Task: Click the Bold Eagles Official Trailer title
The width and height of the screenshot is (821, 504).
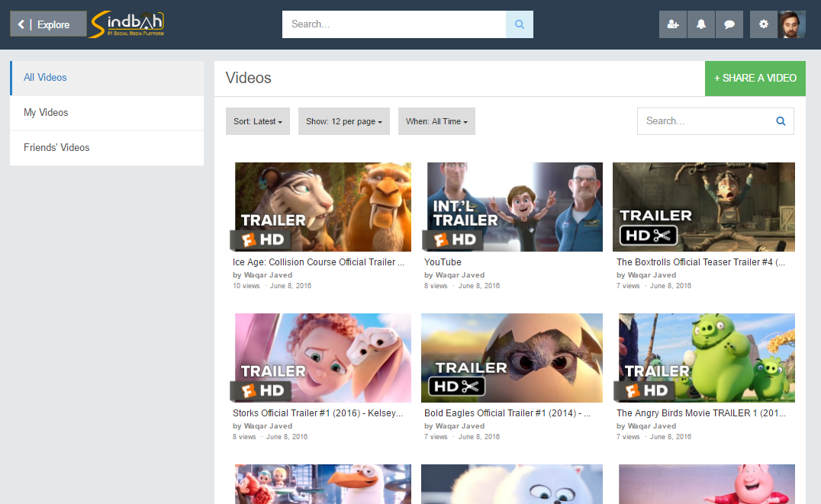Action: (507, 413)
